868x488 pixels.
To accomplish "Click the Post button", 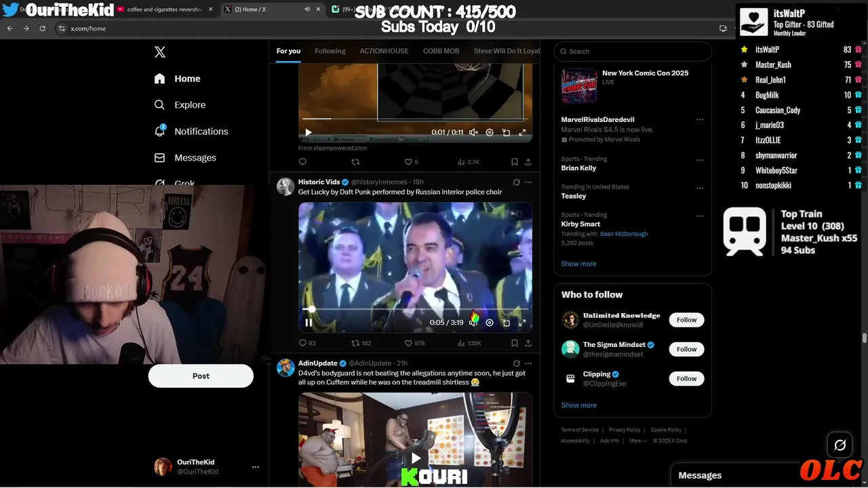I will coord(201,376).
